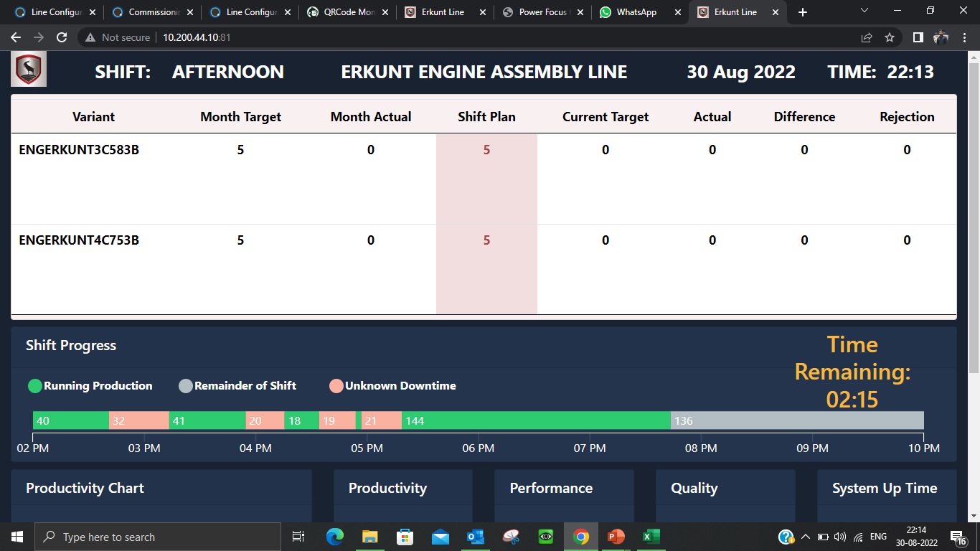
Task: Switch to the WhatsApp tab
Action: tap(636, 12)
